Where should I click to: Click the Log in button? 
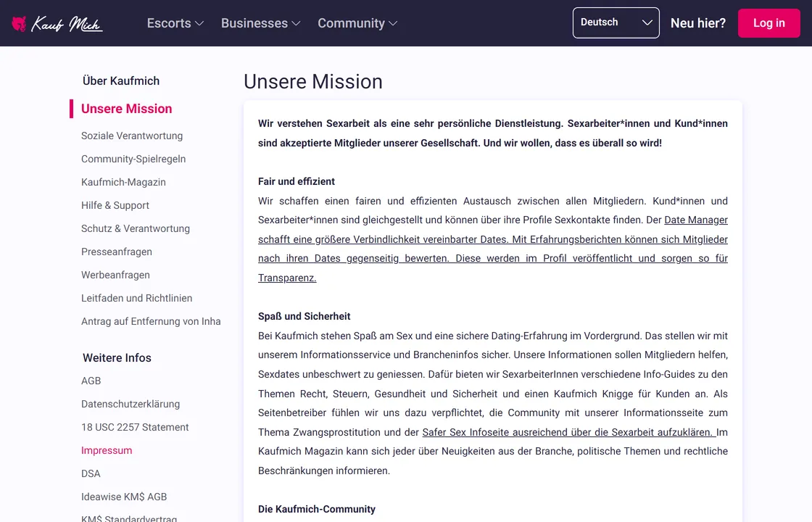click(x=769, y=22)
